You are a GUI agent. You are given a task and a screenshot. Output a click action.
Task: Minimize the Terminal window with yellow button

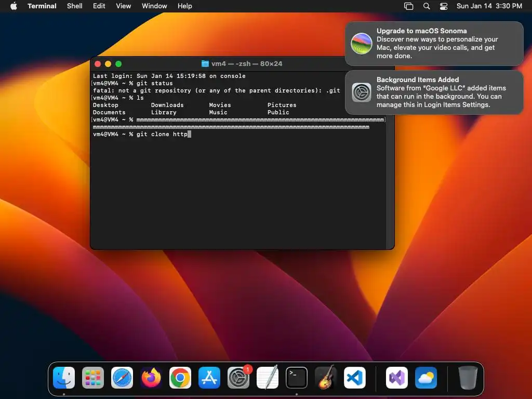(x=108, y=64)
